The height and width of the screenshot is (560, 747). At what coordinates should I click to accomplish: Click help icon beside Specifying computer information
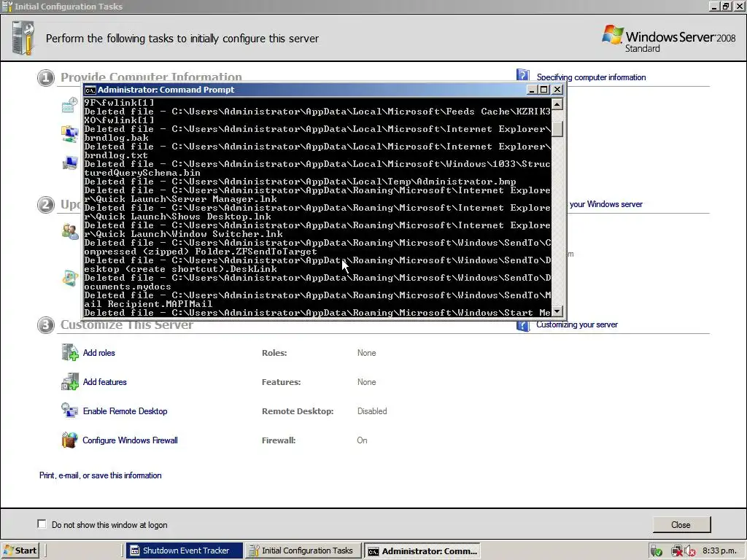pyautogui.click(x=523, y=75)
